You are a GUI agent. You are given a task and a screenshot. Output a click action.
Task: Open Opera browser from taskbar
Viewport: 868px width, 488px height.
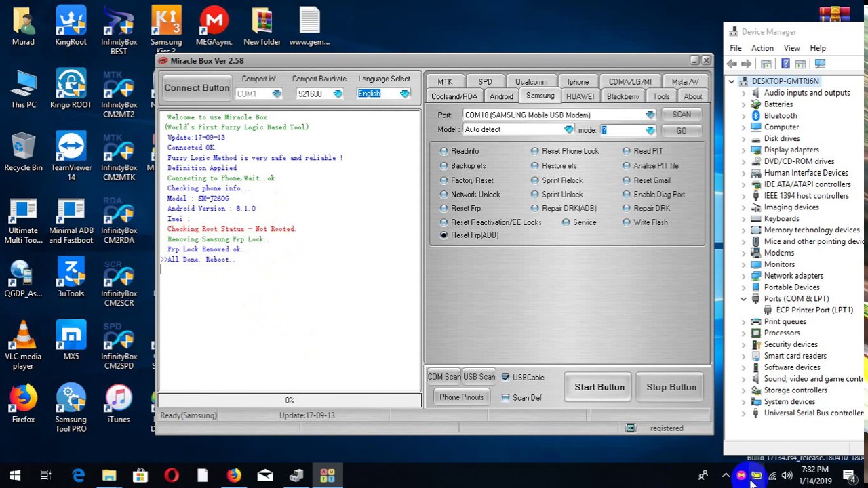(x=172, y=476)
